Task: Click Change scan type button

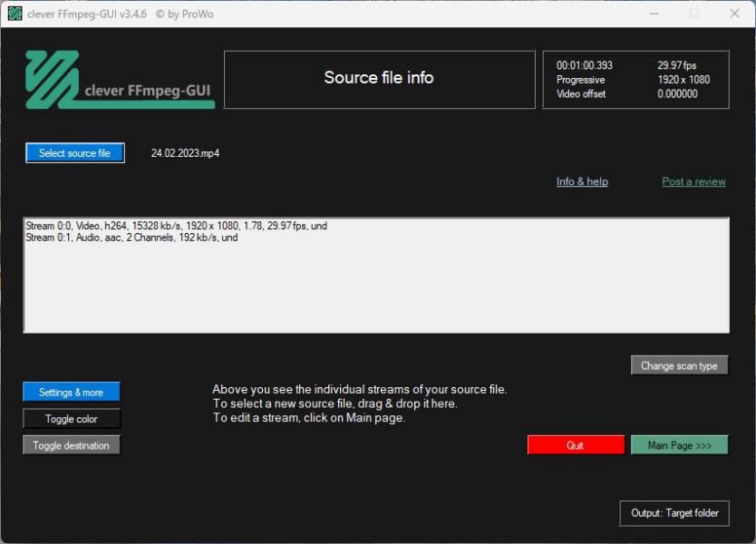Action: 679,365
